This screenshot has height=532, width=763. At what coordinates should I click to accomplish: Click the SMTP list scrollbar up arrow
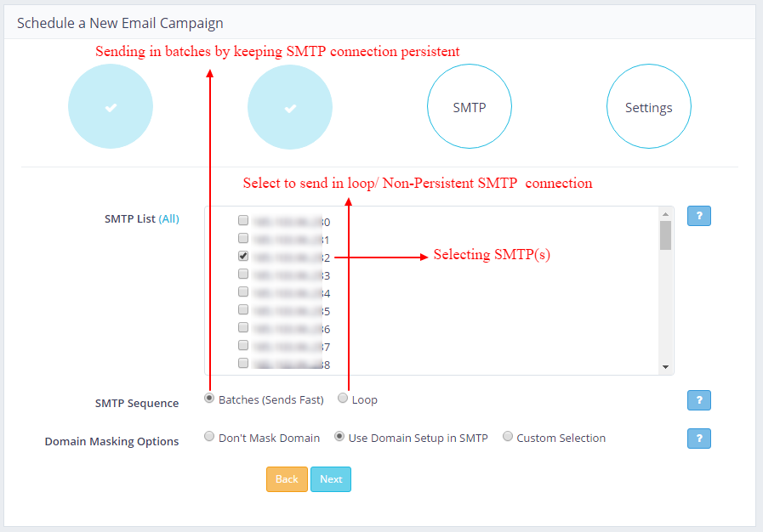tap(665, 213)
